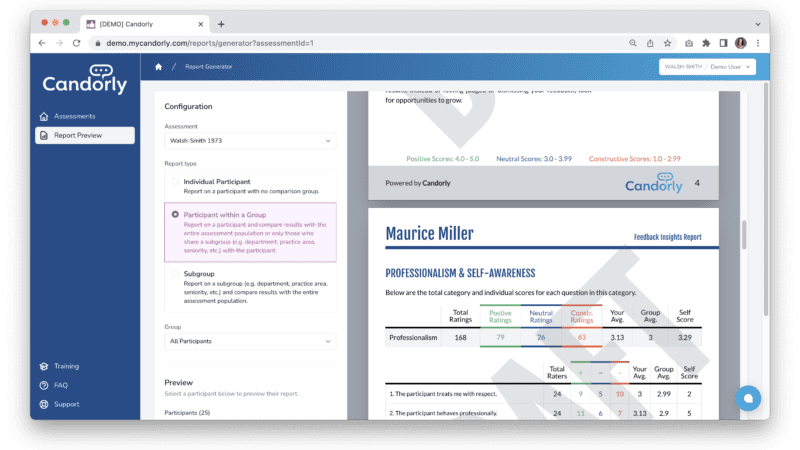
Task: Click the Professionalism row label
Action: 413,337
